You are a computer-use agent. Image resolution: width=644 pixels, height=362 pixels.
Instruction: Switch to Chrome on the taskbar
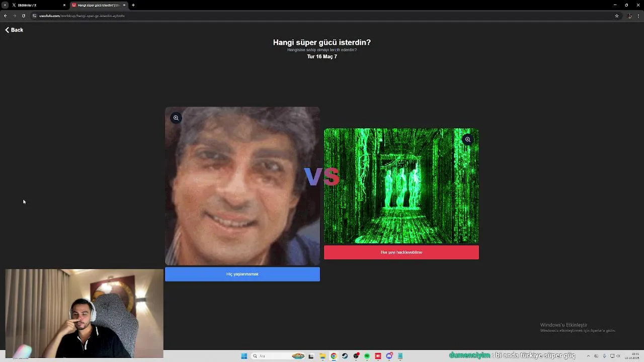(334, 356)
